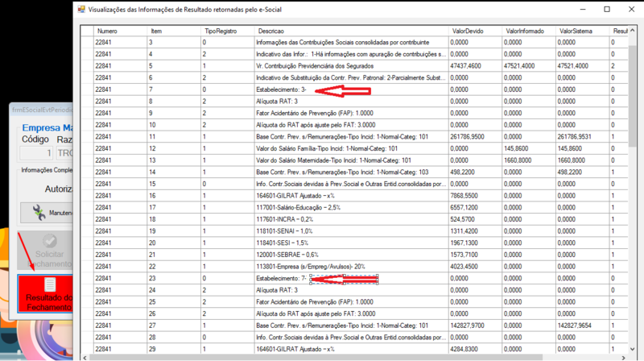Click ValorDevido cell '261786,9500'
644x361 pixels.
475,136
